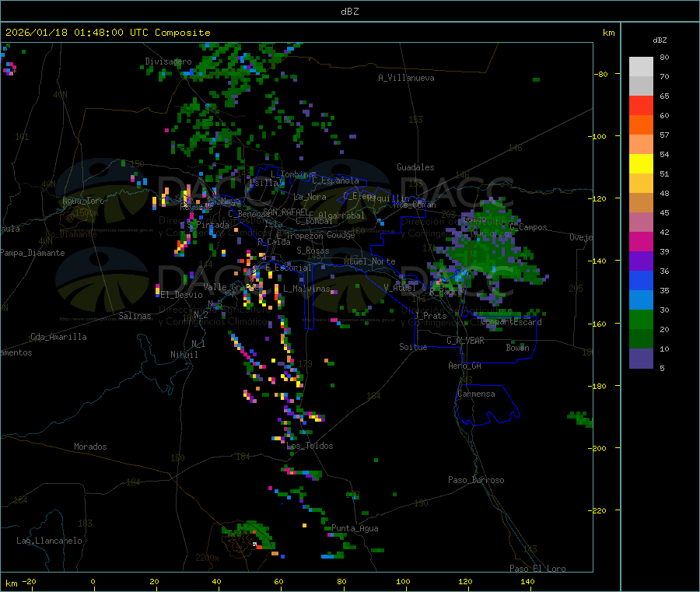Click the La_Nora map label

point(310,197)
